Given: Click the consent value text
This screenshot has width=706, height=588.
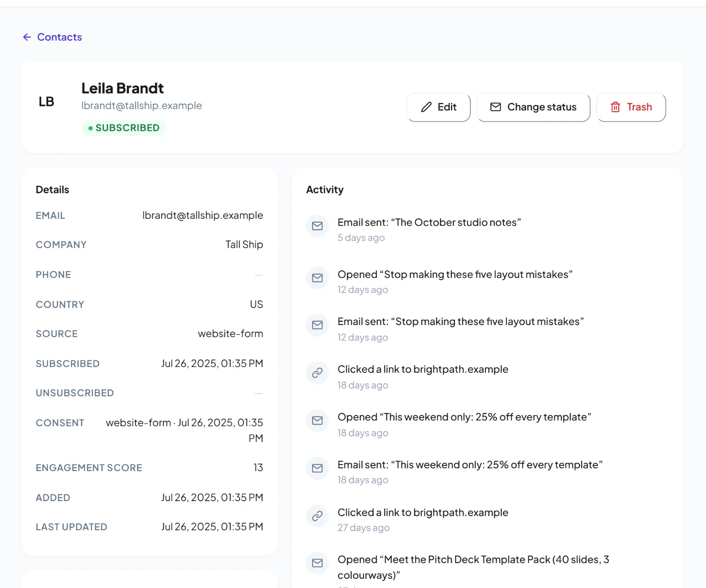Looking at the screenshot, I should click(184, 431).
